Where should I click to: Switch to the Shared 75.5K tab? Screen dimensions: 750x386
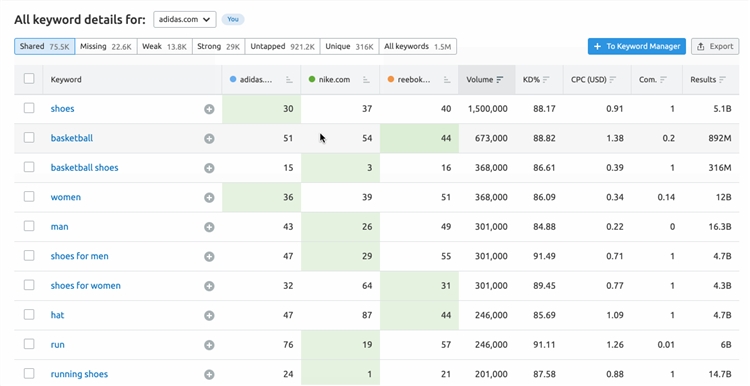coord(44,46)
